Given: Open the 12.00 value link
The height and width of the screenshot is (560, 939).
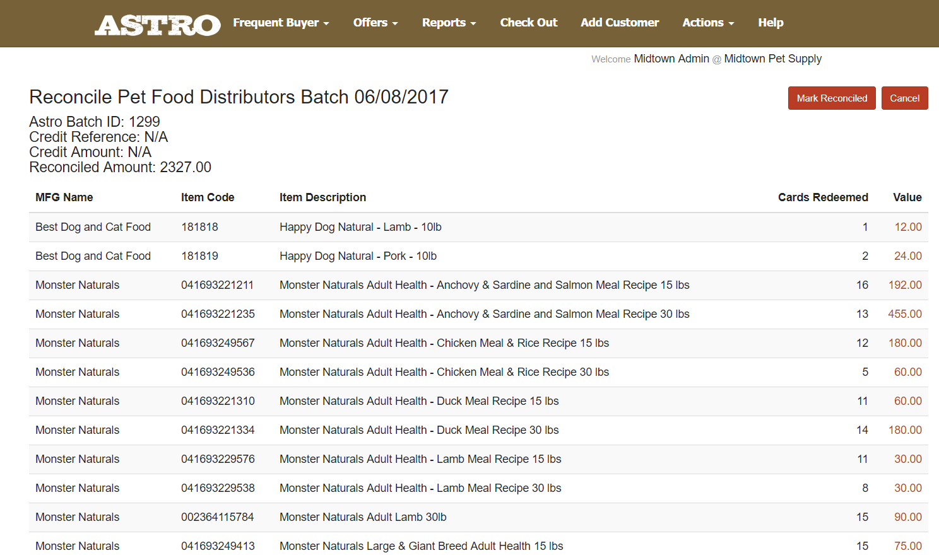Looking at the screenshot, I should click(x=908, y=227).
